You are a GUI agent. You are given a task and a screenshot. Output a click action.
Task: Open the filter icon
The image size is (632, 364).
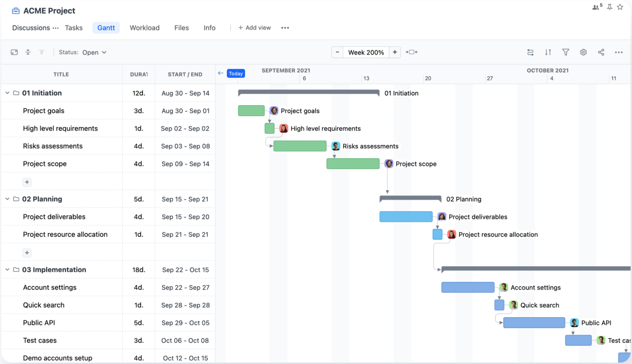(x=565, y=52)
